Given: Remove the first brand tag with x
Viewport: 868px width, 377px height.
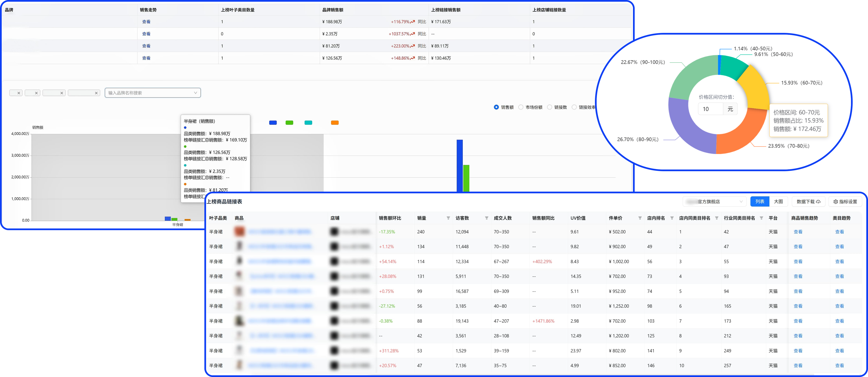Looking at the screenshot, I should coord(19,93).
